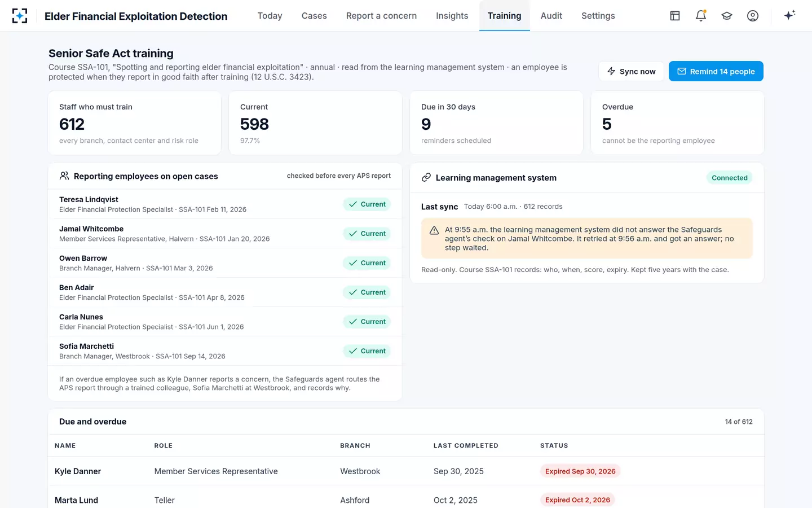This screenshot has width=812, height=508.
Task: Click Remind 14 people button
Action: 716,71
